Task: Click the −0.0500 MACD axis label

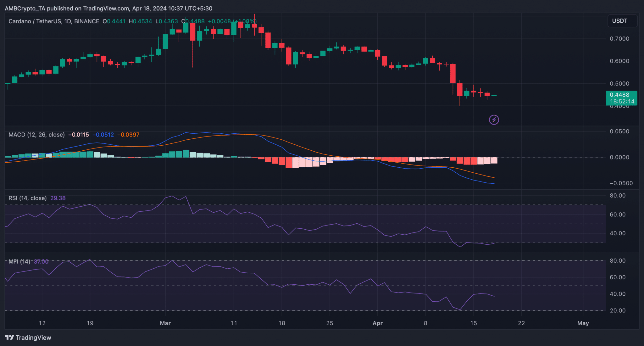Action: coord(621,183)
